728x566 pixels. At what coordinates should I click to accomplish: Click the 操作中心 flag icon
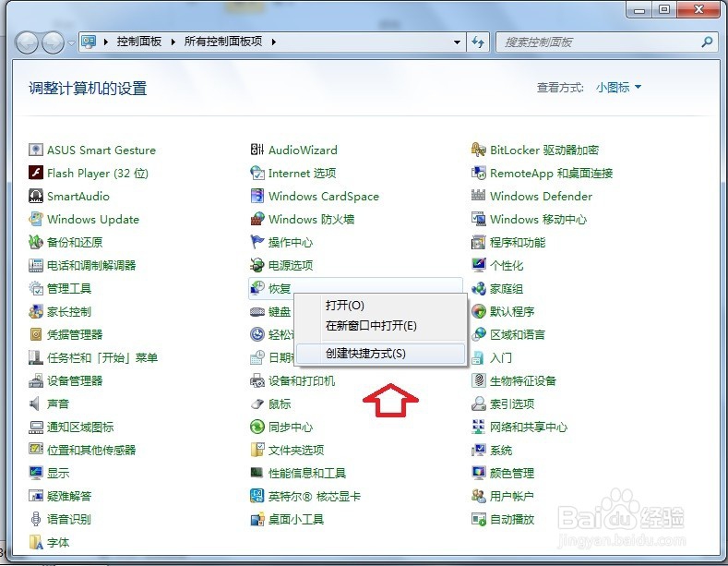(x=257, y=242)
